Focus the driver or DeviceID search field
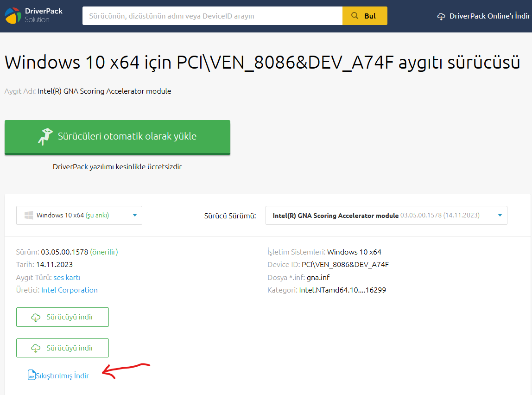Screen dimensions: 532x395 pos(212,16)
